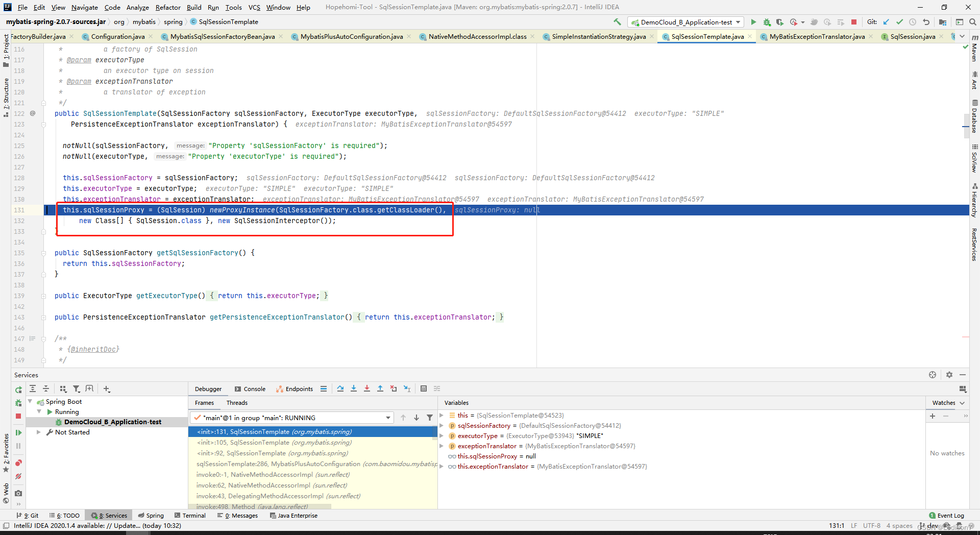
Task: Click View Breakpoints red circles icon
Action: pyautogui.click(x=18, y=463)
